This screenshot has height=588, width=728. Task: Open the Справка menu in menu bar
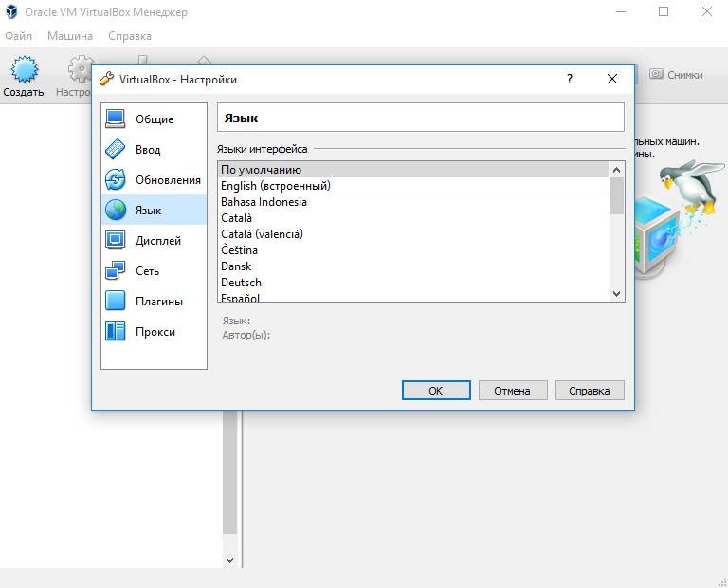[x=130, y=36]
